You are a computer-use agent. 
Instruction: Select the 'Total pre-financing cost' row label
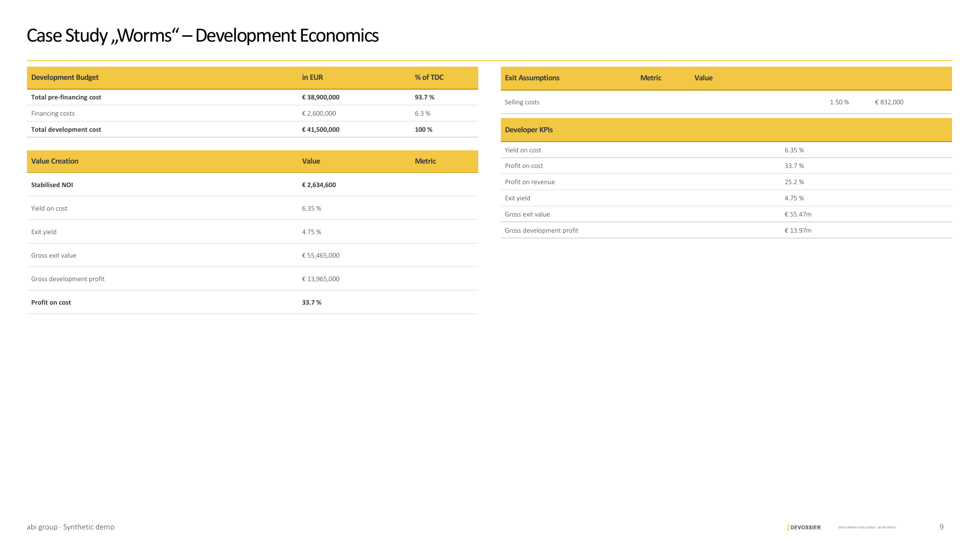[x=66, y=97]
